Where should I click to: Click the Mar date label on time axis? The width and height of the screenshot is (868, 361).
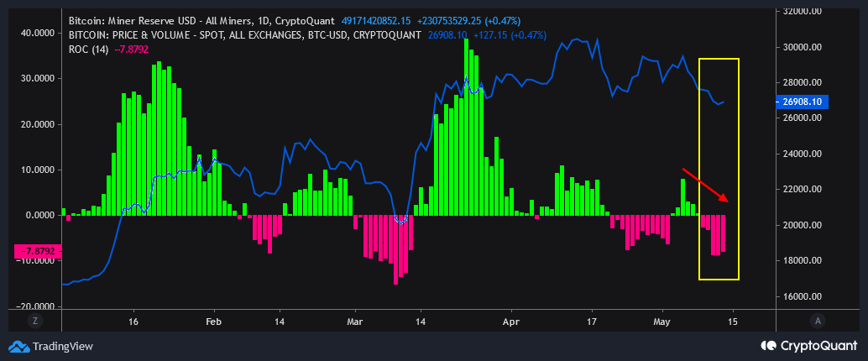click(354, 322)
